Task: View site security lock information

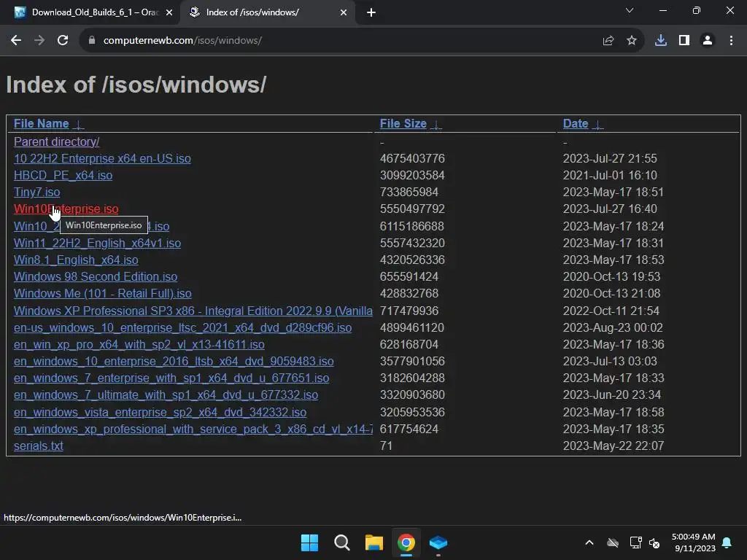Action: pos(92,41)
